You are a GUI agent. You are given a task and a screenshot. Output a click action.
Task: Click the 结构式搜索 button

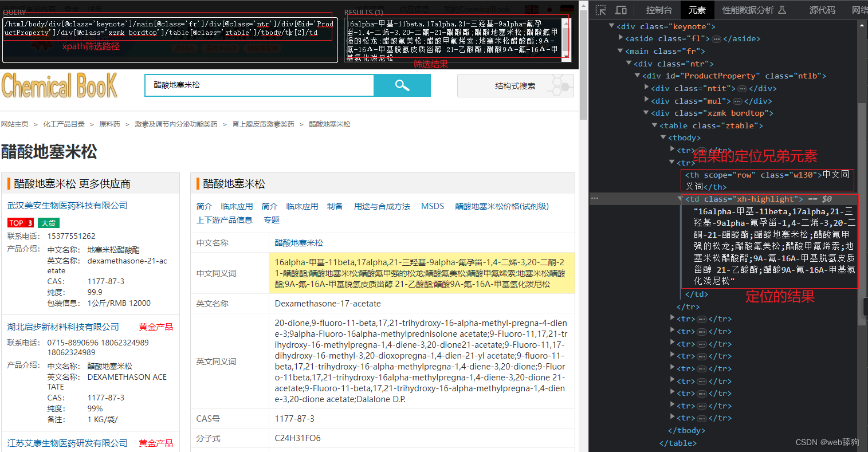(x=516, y=86)
